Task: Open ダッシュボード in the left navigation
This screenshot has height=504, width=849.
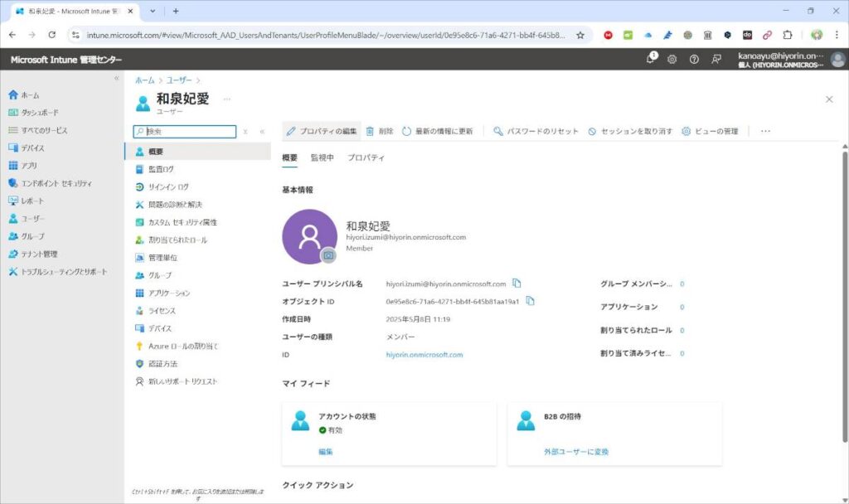Action: pyautogui.click(x=33, y=113)
